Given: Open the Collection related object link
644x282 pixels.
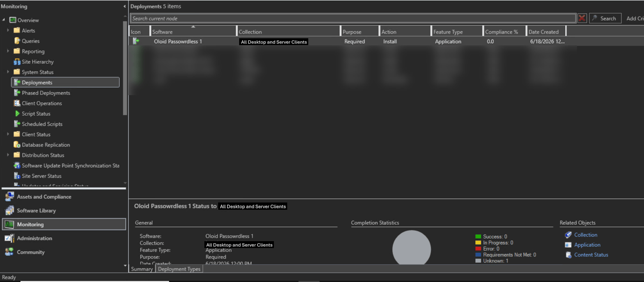Looking at the screenshot, I should (x=586, y=235).
